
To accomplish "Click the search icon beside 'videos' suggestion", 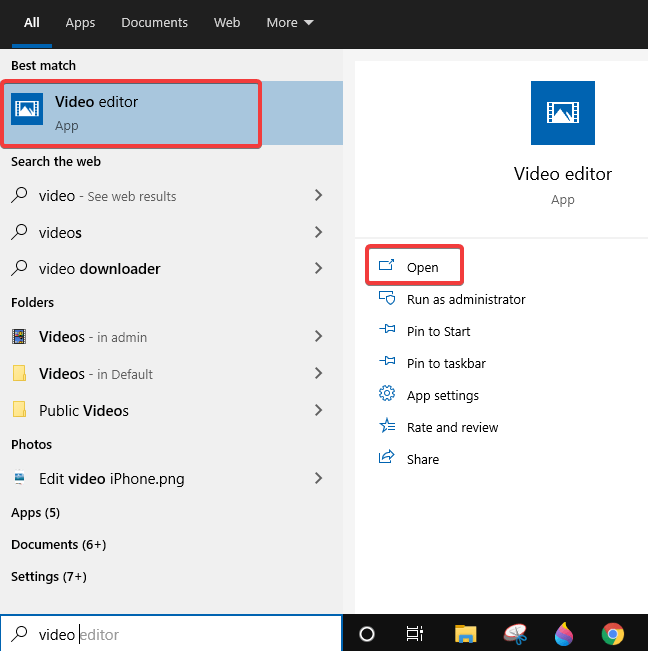I will click(x=19, y=232).
